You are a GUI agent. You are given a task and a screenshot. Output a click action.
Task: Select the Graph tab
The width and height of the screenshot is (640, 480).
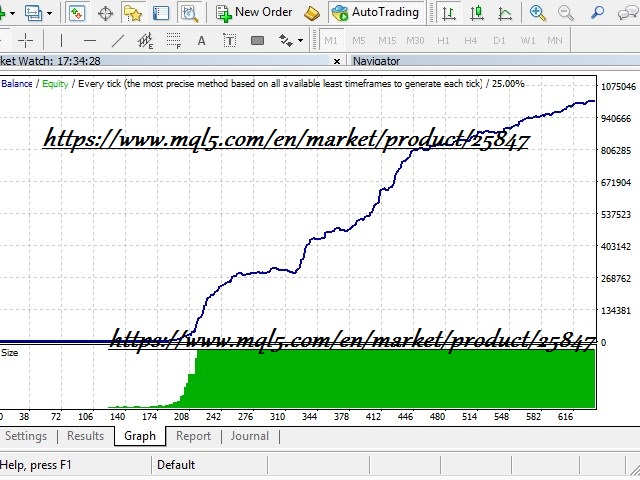click(x=140, y=436)
